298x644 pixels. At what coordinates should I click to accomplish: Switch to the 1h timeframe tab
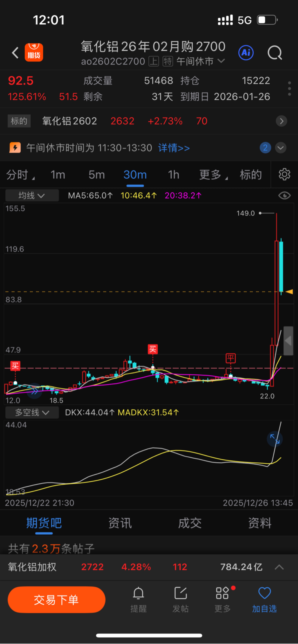173,175
